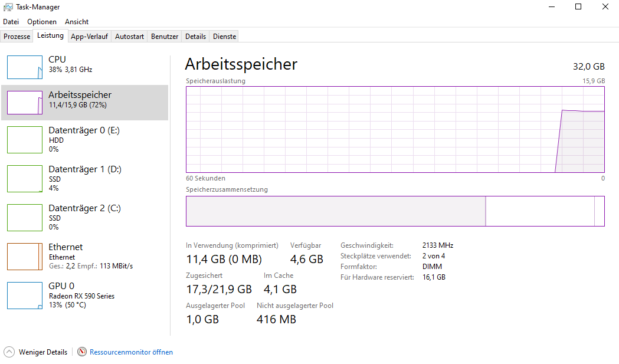Select the Arbeitsspeicher mini graph thumbnail
Viewport: 619px width, 364px height.
tap(25, 103)
